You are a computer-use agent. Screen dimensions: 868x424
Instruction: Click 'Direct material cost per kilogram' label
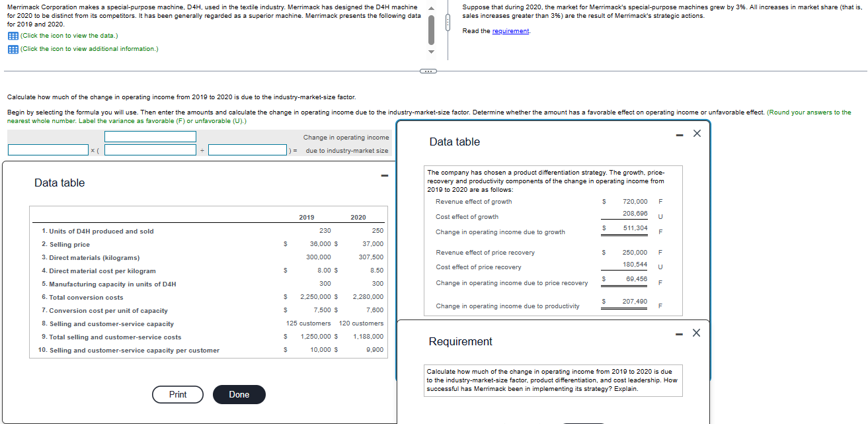click(x=99, y=271)
